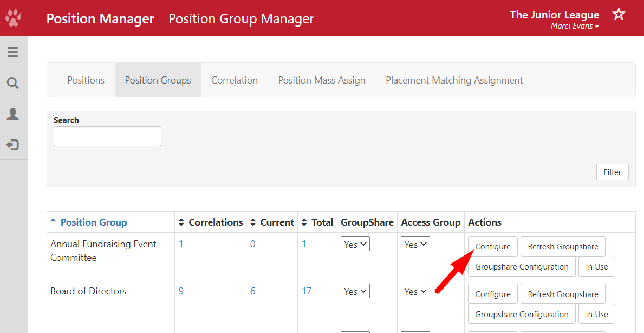The height and width of the screenshot is (333, 644).
Task: Open total count 1 for Annual Fundraising
Action: point(304,244)
